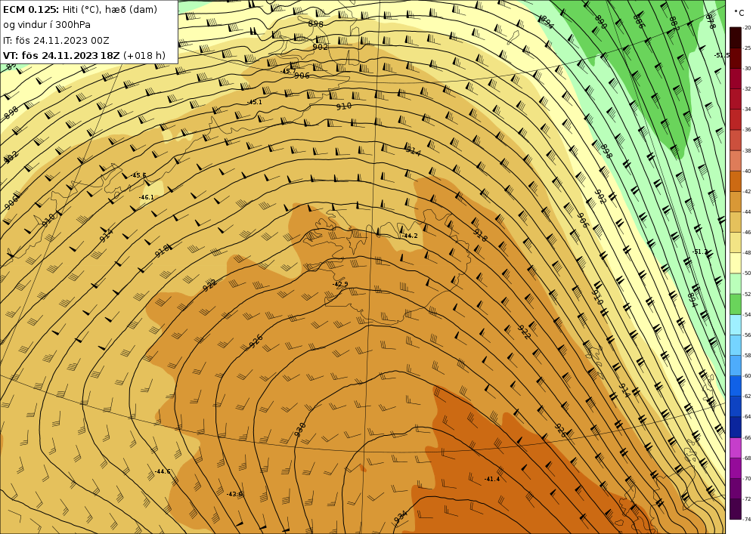756x534 pixels.
Task: Click the '-51.2' temperature value in the green area
Action: point(700,252)
